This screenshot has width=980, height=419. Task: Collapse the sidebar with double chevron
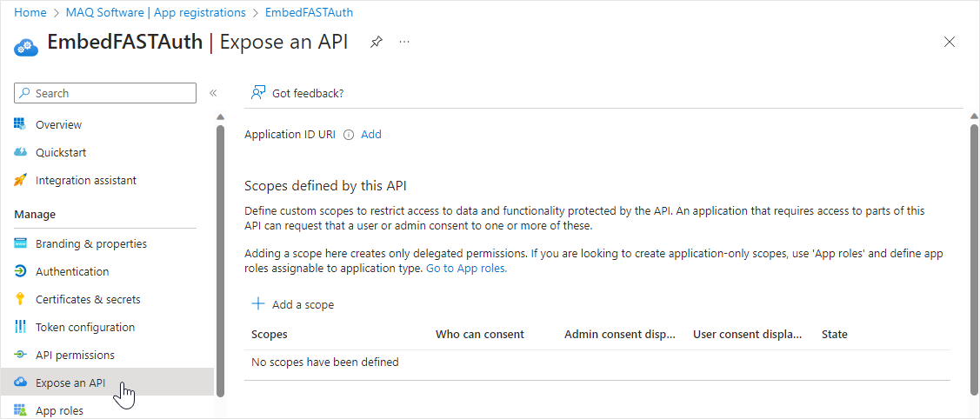213,93
